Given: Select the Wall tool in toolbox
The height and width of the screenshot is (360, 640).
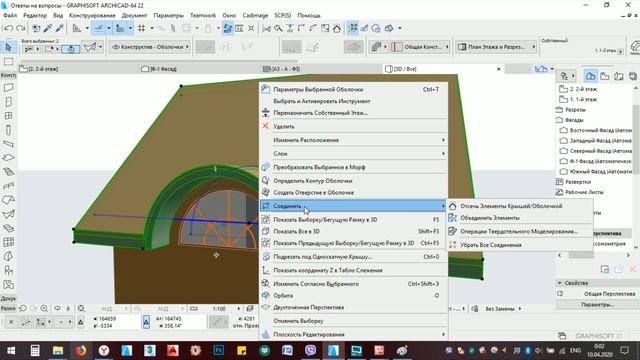Looking at the screenshot, I should [8, 88].
